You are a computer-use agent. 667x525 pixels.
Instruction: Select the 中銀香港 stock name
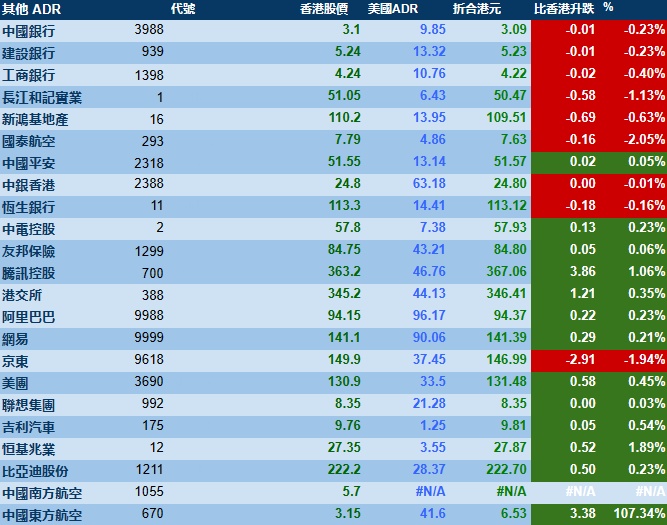point(29,185)
